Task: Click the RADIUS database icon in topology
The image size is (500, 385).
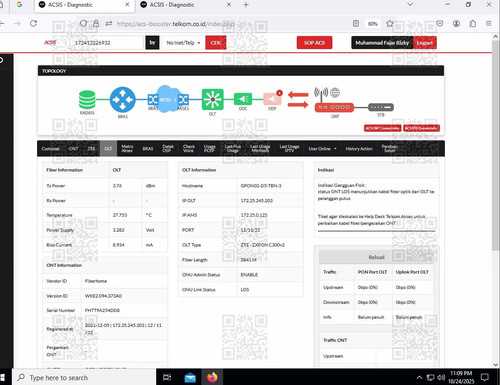Action: click(87, 100)
